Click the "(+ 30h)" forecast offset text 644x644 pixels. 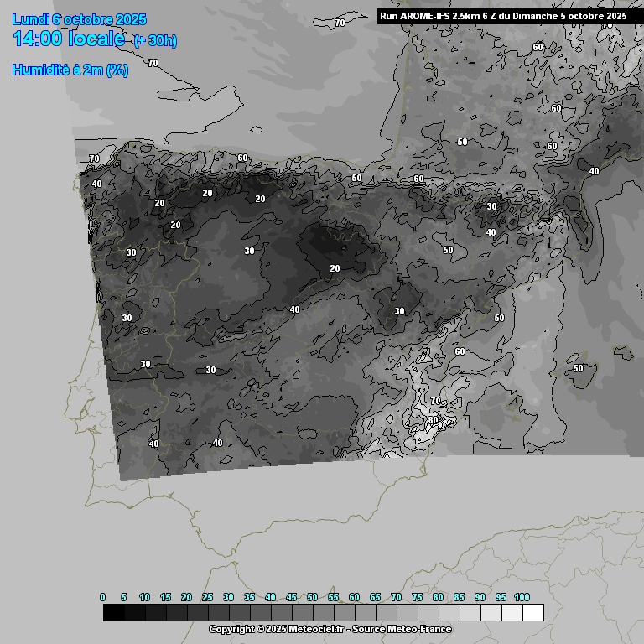(155, 40)
